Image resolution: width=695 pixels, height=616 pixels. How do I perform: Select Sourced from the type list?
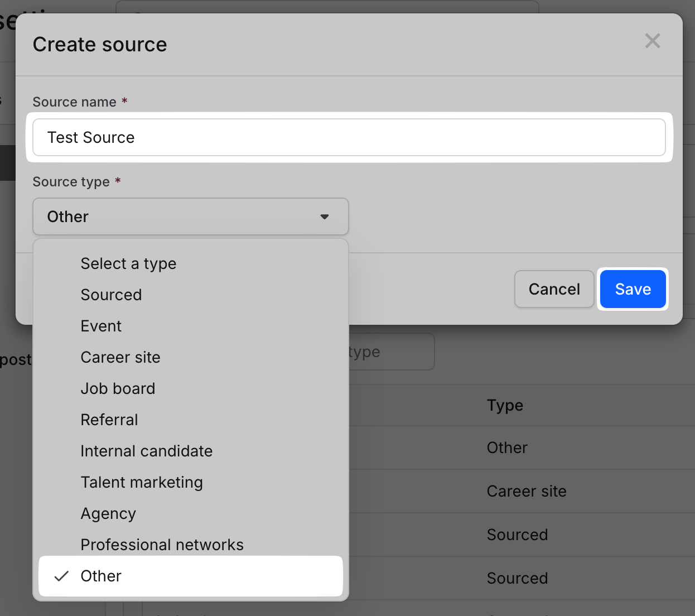point(111,295)
